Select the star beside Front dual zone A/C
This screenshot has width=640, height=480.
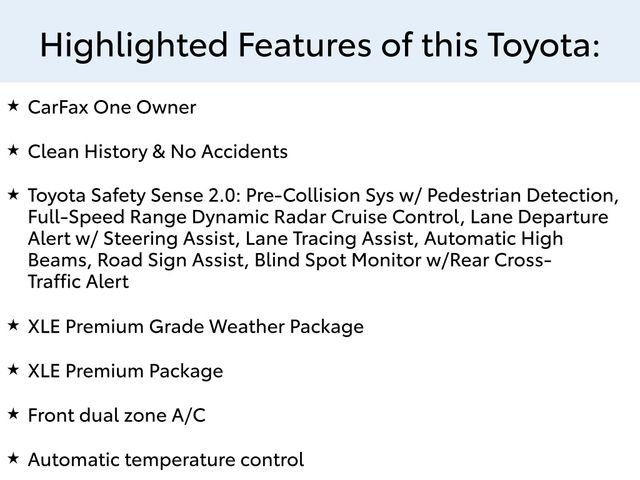[13, 414]
